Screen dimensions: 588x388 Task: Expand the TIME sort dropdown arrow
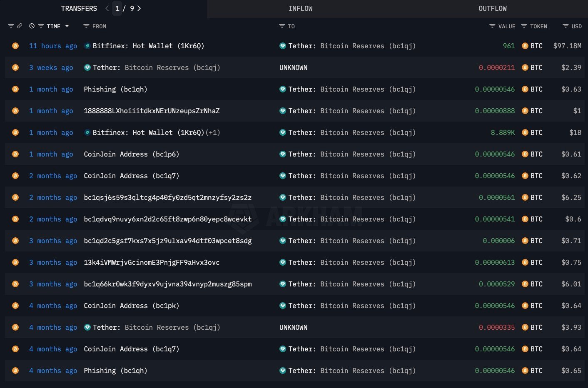tap(67, 26)
